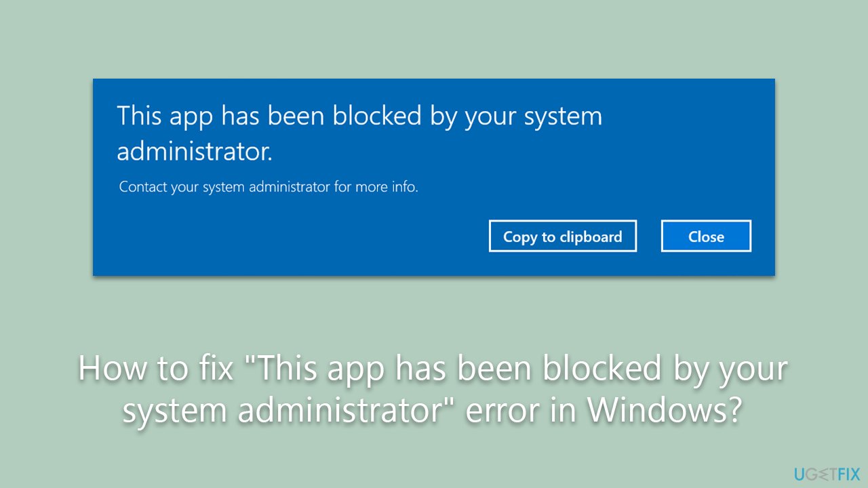The image size is (868, 488).
Task: Click the 'Contact your system administrator' message
Action: point(269,186)
